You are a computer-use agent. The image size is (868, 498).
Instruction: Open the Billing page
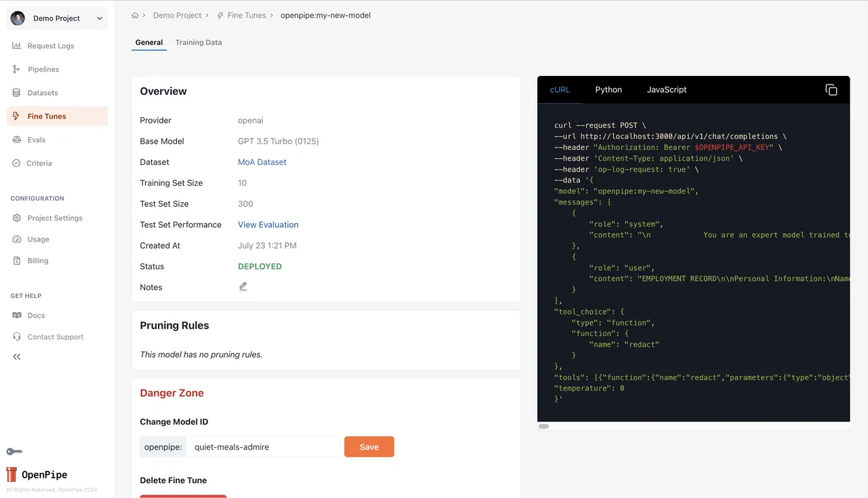[57, 261]
